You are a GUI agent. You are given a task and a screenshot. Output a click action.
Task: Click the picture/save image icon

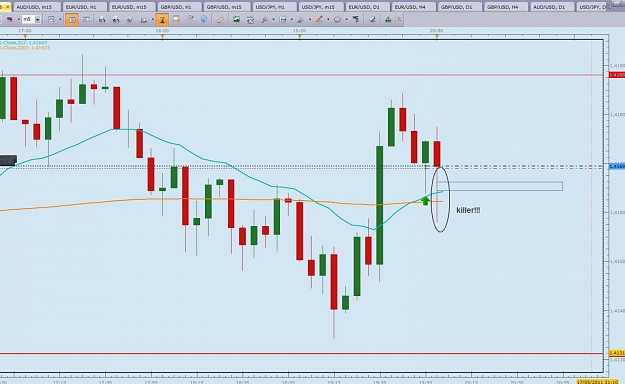point(236,19)
